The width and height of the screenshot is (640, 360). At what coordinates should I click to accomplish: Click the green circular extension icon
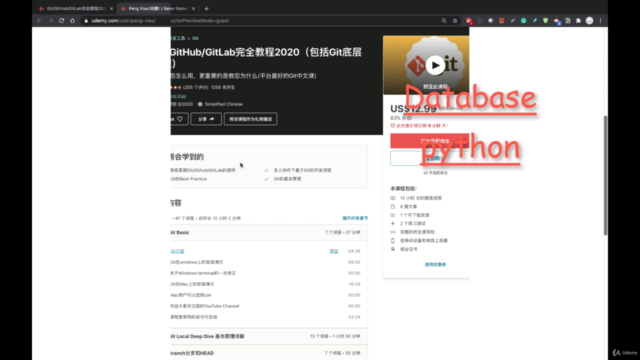pos(523,20)
